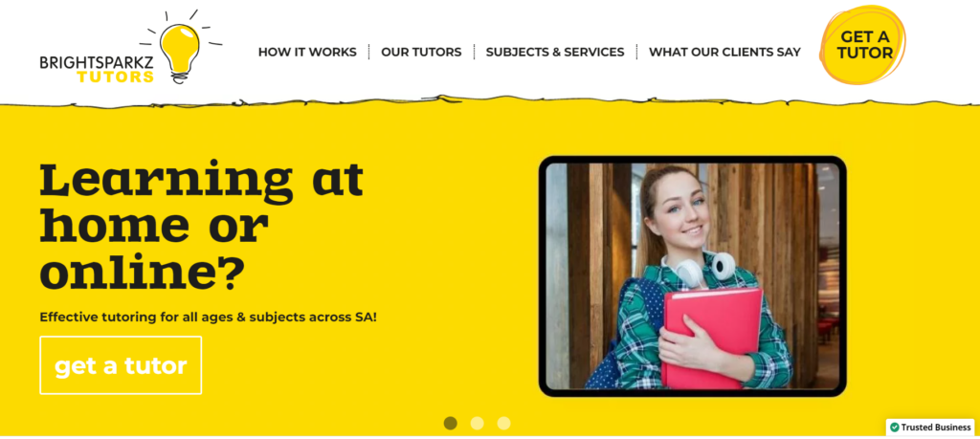This screenshot has height=439, width=980.
Task: Jump to the third carousel slide dot
Action: (503, 424)
